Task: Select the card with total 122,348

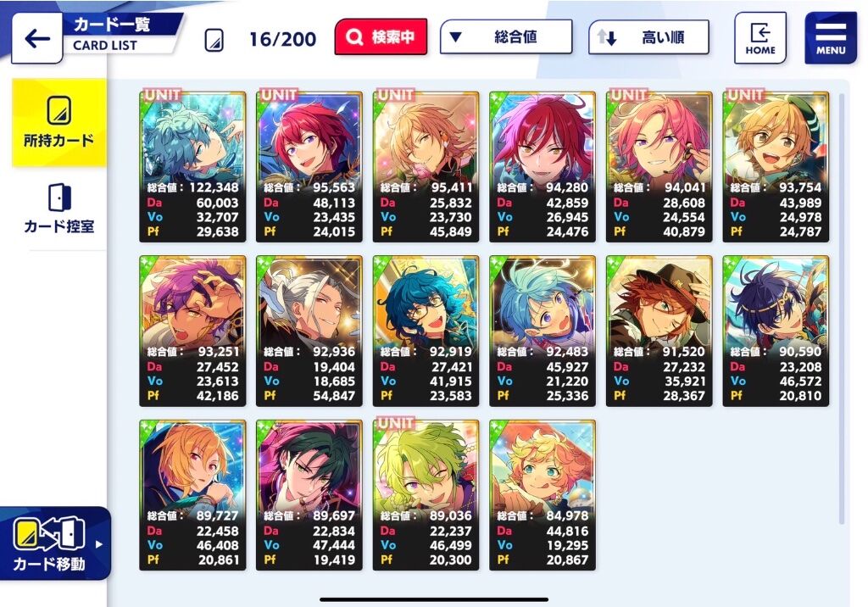Action: click(x=192, y=167)
